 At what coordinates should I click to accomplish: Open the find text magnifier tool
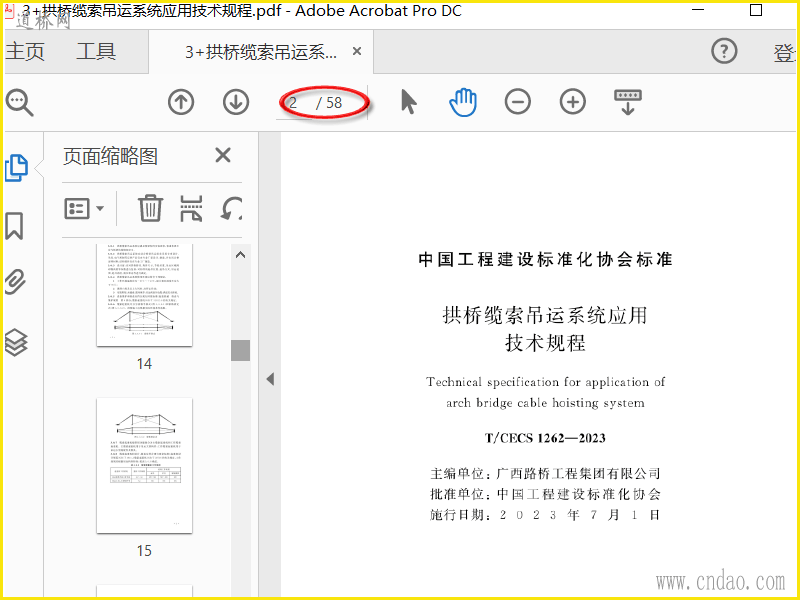coord(19,103)
